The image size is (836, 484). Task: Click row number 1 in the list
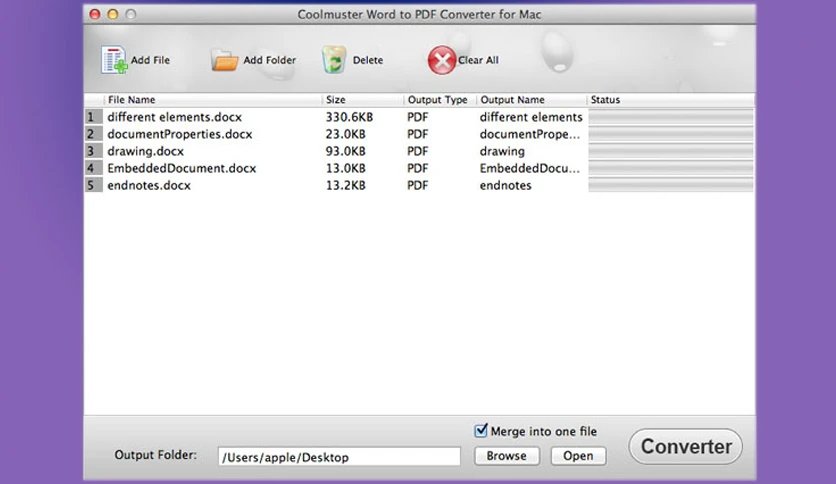[93, 117]
